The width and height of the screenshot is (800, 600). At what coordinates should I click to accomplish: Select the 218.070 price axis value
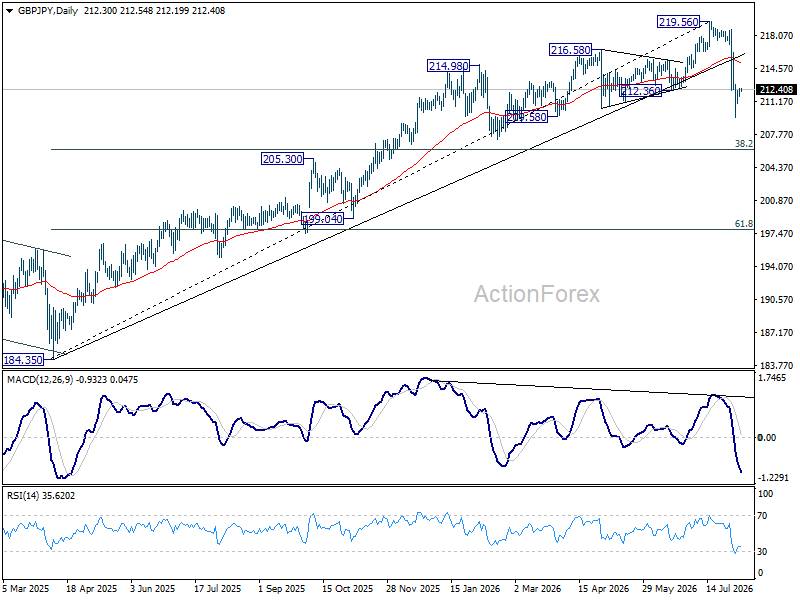tap(777, 36)
